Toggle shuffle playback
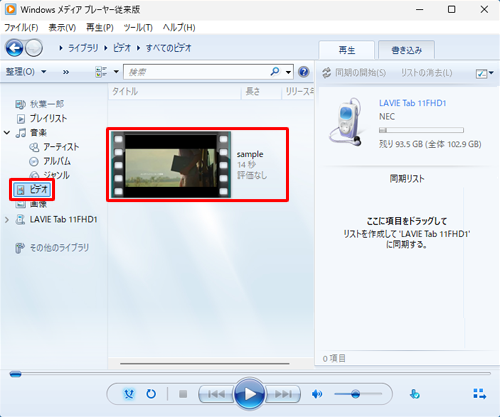 [x=129, y=394]
